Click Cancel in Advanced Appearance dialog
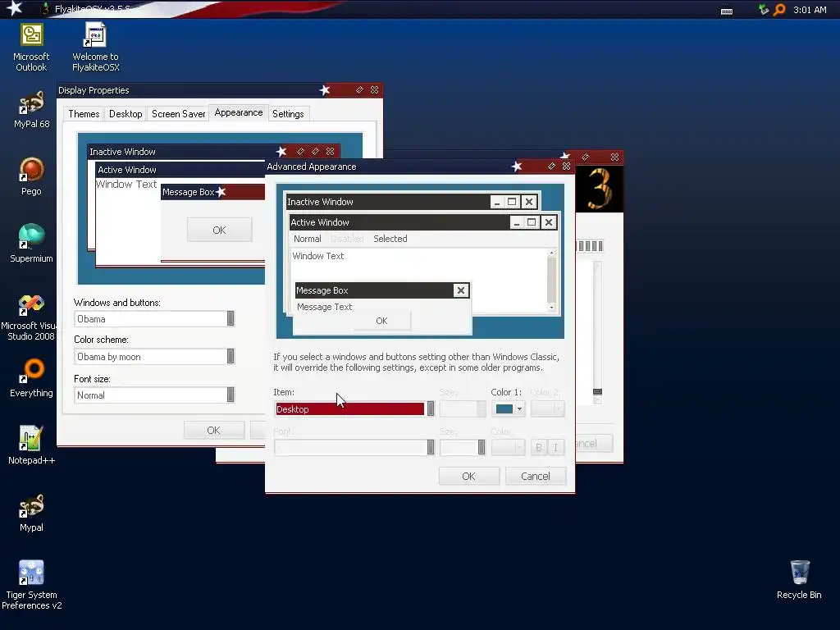Screen dimensions: 840x630 click(535, 477)
